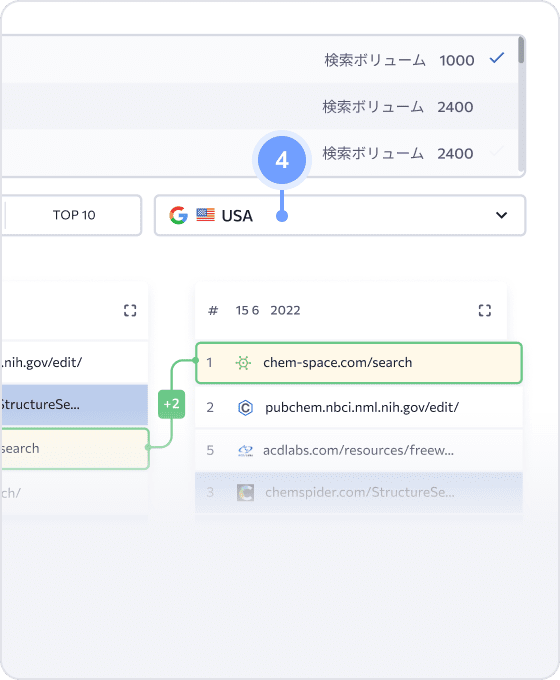Select the TOP 10 tab
The height and width of the screenshot is (680, 560).
(x=74, y=215)
